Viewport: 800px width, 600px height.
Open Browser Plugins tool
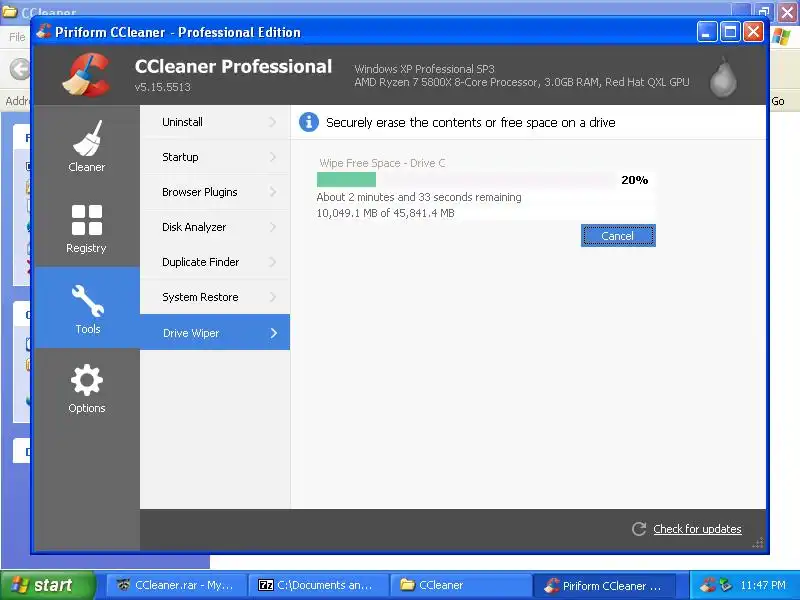click(x=215, y=192)
